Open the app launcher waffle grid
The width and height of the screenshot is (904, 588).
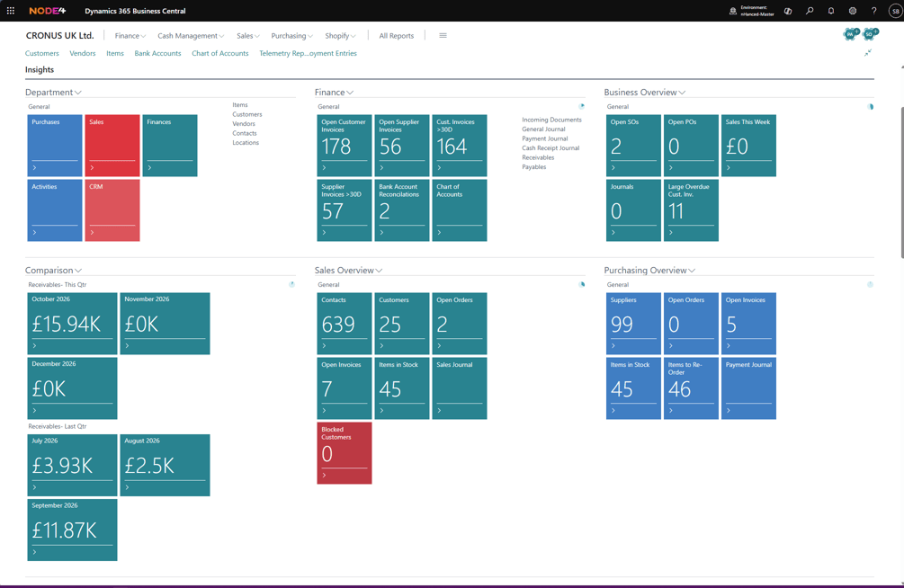coord(11,11)
